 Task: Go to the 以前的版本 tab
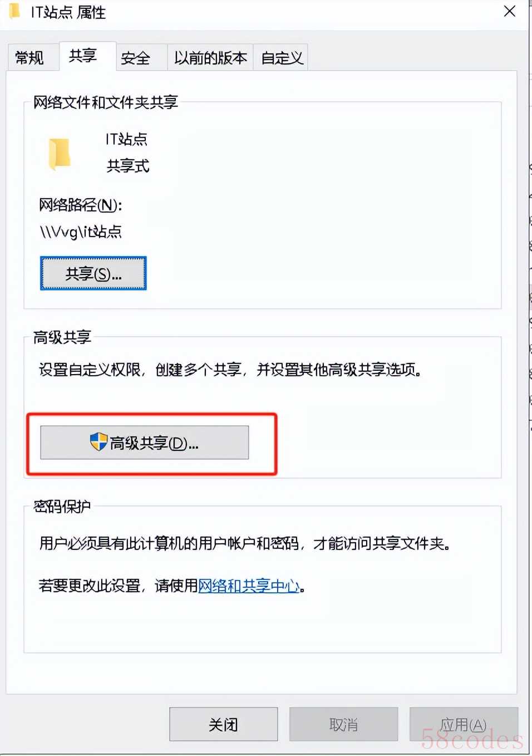(x=210, y=58)
